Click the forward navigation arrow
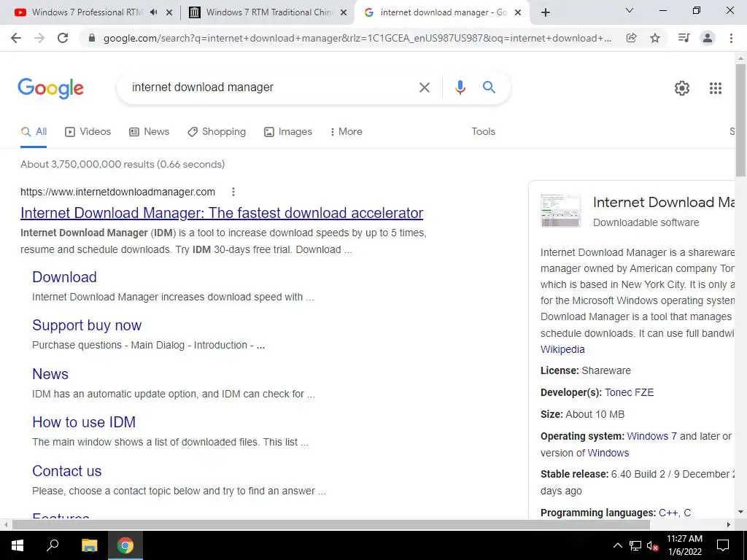 39,38
